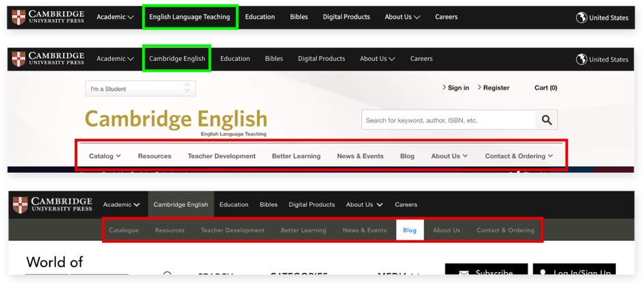Open Digital Products in the second screenshot's navigation bar
Screen dimensions: 644x285
click(322, 59)
